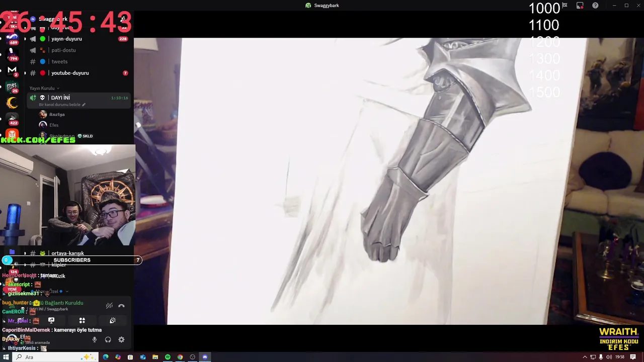The width and height of the screenshot is (644, 362).
Task: Show hidden system tray icons
Action: (585, 357)
